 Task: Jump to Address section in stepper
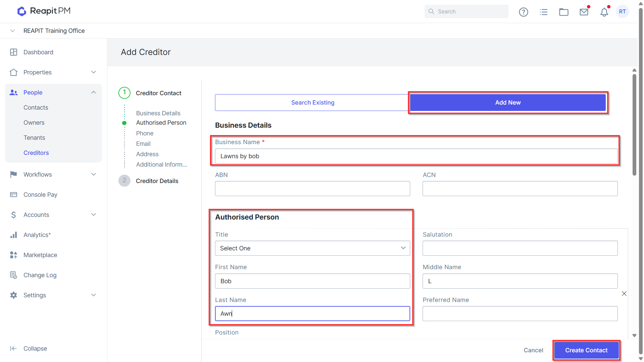(x=147, y=154)
